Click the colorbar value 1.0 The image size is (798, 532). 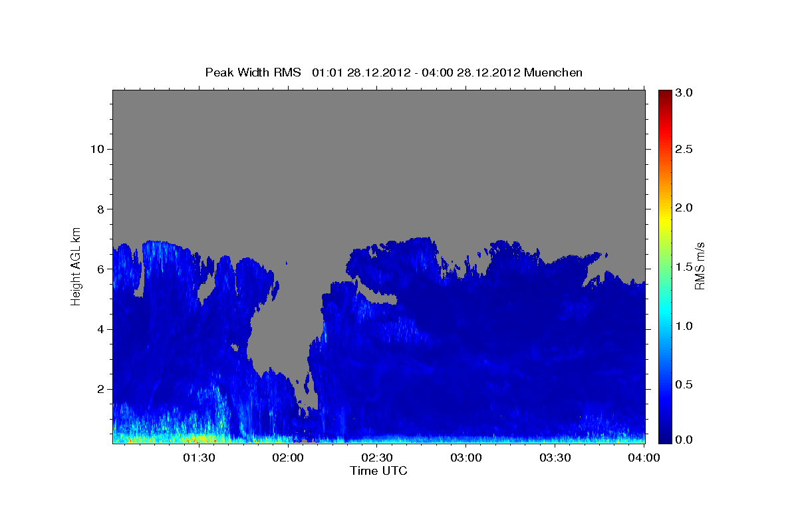(684, 327)
